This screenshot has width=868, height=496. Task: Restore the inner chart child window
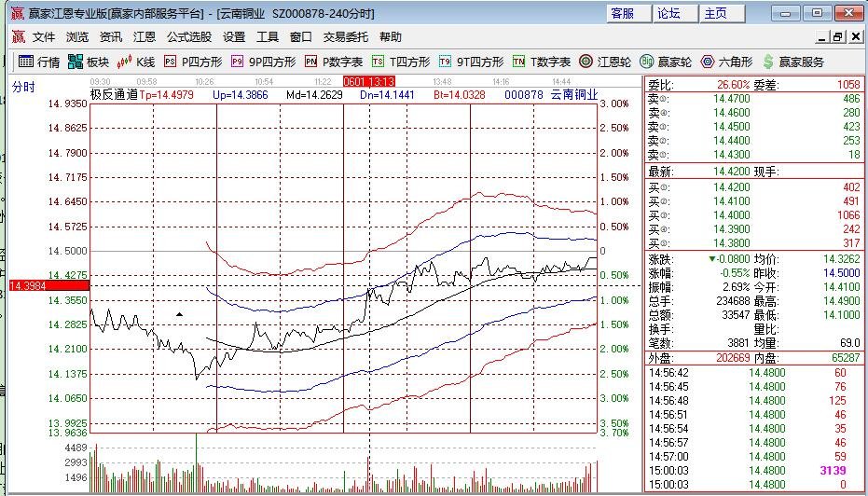click(x=837, y=37)
